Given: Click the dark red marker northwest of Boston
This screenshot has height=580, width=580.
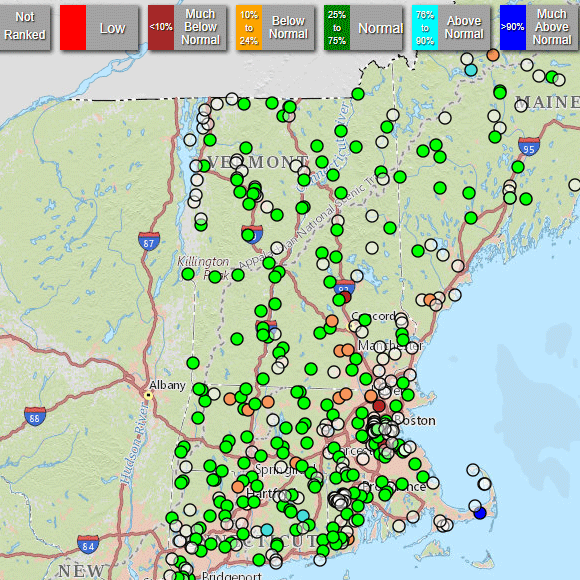Looking at the screenshot, I should tap(379, 406).
